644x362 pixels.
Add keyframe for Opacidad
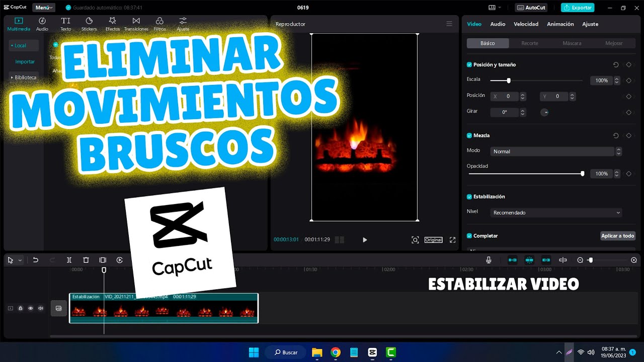(x=628, y=174)
